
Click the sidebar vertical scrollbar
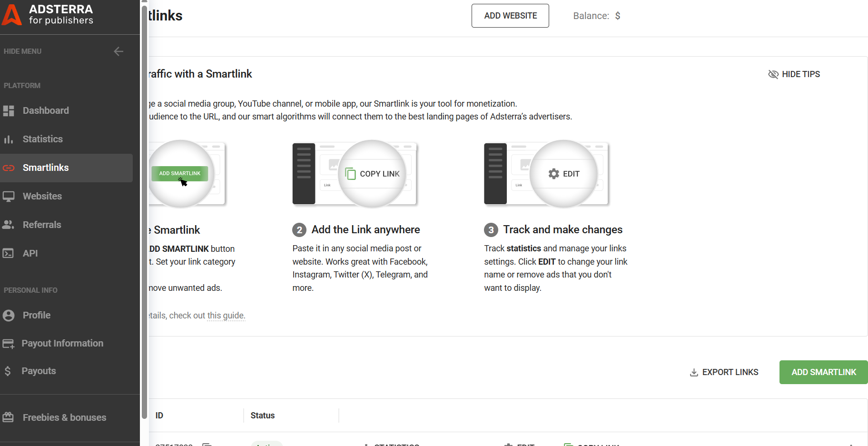coord(144,209)
